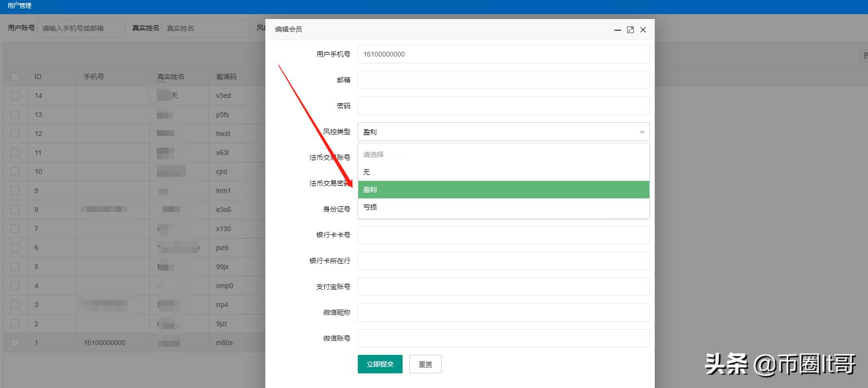Check the row with ID 14

pos(15,96)
